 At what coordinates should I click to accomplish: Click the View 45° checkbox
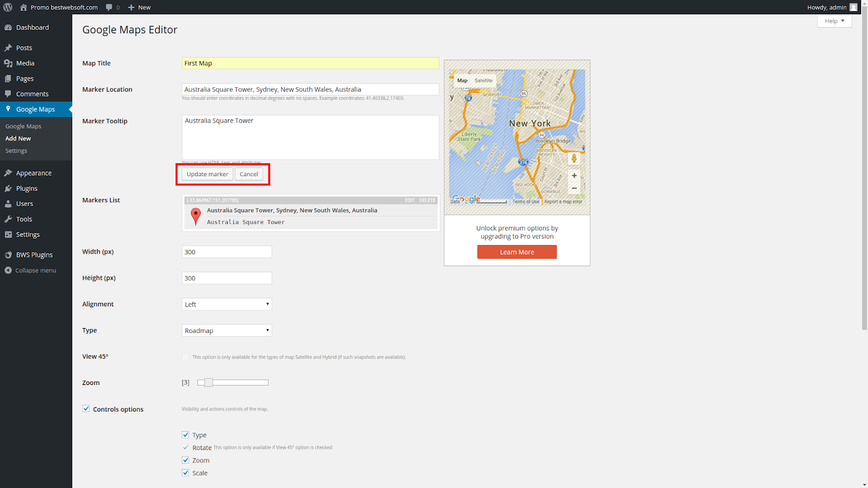pyautogui.click(x=186, y=357)
